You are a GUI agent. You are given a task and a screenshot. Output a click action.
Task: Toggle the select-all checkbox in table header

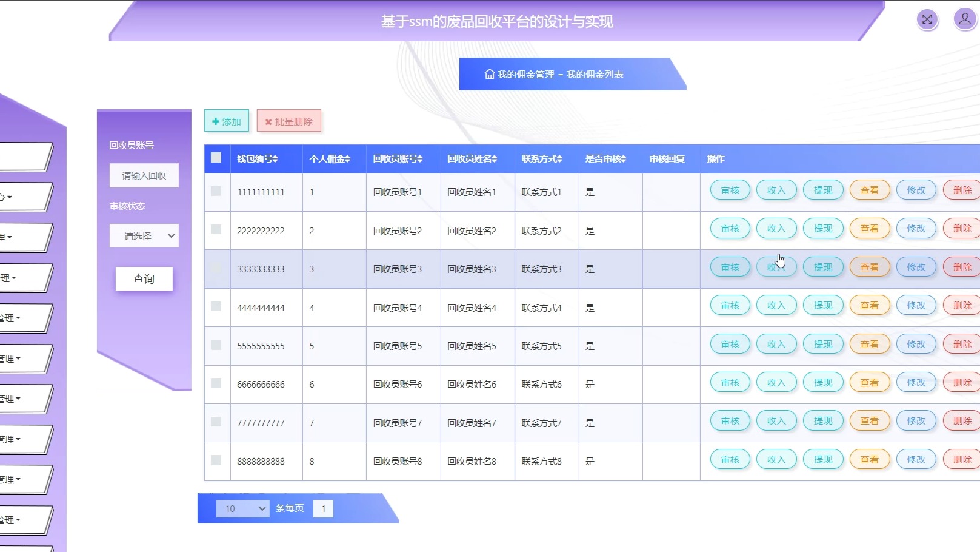pos(216,158)
